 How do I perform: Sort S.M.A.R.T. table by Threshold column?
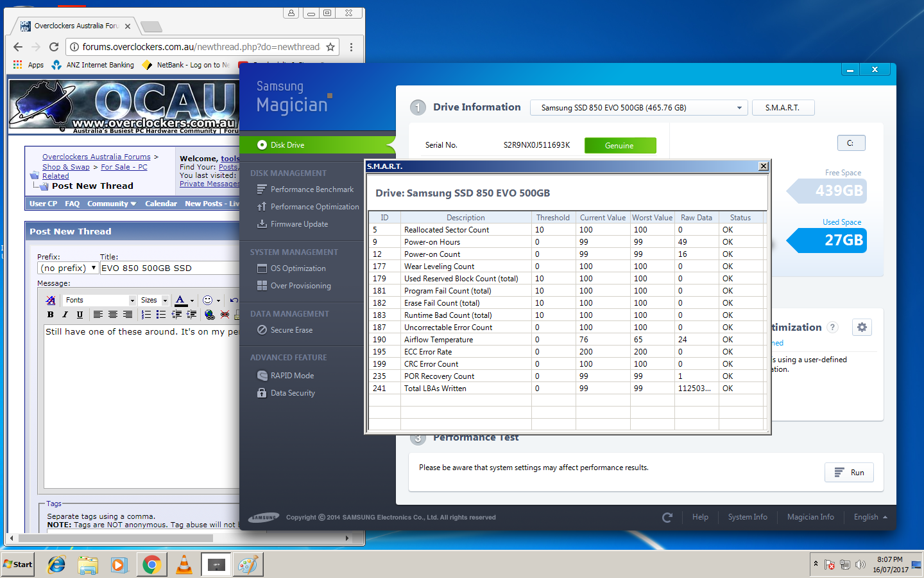pyautogui.click(x=553, y=218)
